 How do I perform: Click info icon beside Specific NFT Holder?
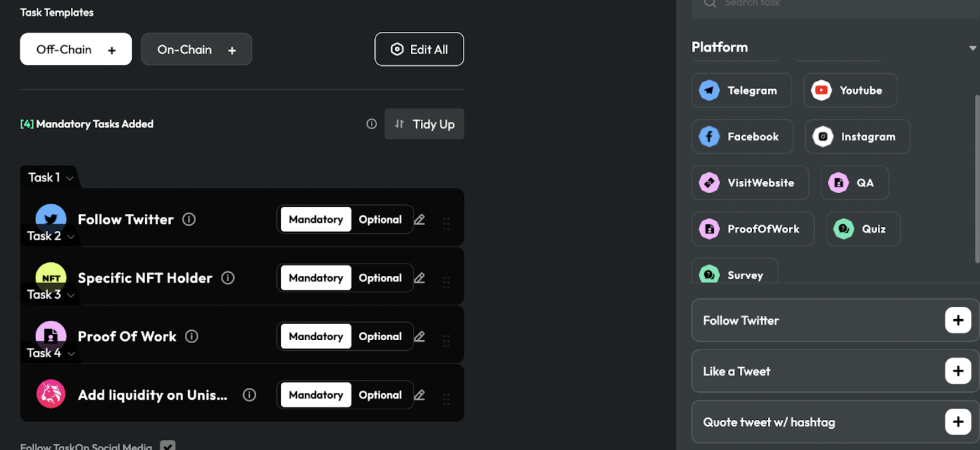tap(228, 278)
